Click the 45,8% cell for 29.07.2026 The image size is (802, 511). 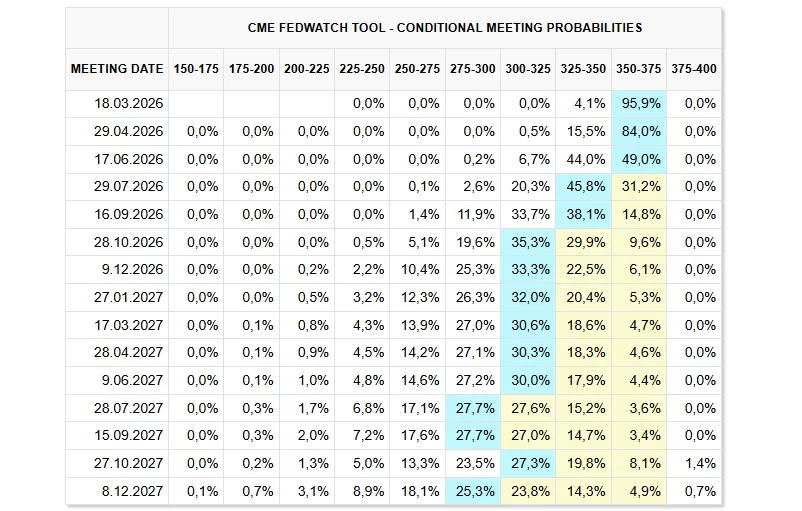tap(585, 187)
